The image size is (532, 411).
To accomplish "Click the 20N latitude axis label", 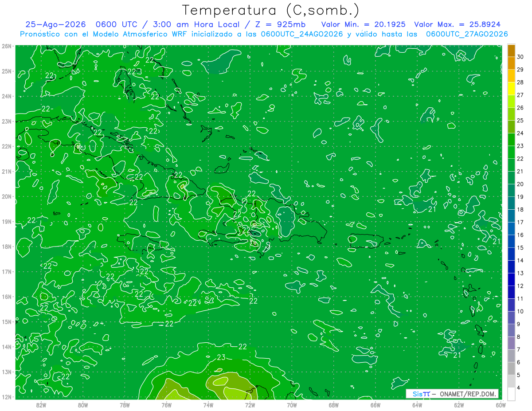I will click(7, 196).
